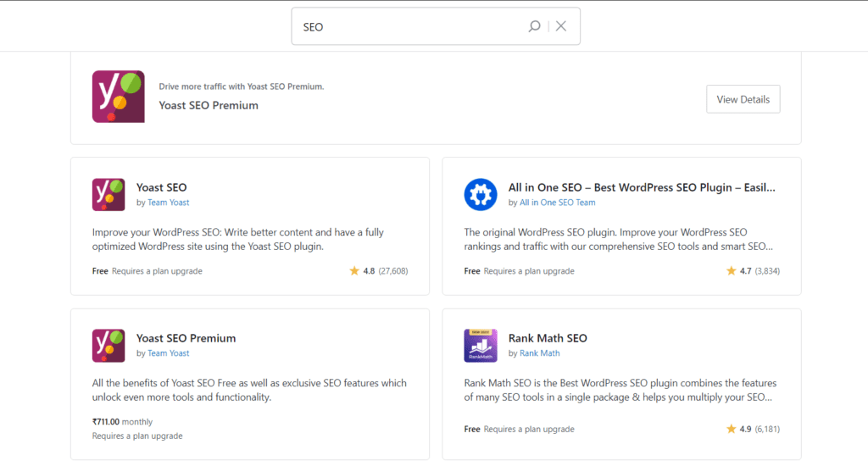
Task: Open the Yoast SEO plugin title
Action: [162, 187]
